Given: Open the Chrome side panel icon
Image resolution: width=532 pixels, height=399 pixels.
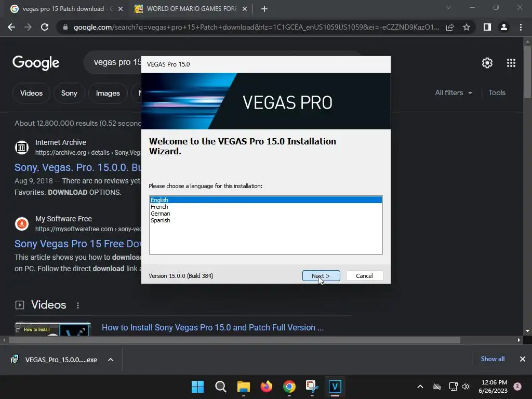Looking at the screenshot, I should (x=487, y=27).
